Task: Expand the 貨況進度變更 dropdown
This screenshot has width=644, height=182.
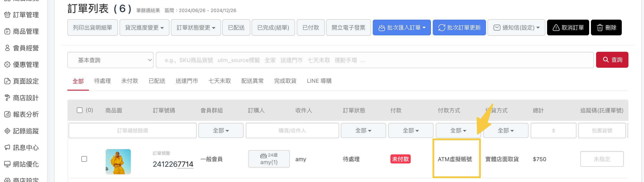Action: point(144,27)
